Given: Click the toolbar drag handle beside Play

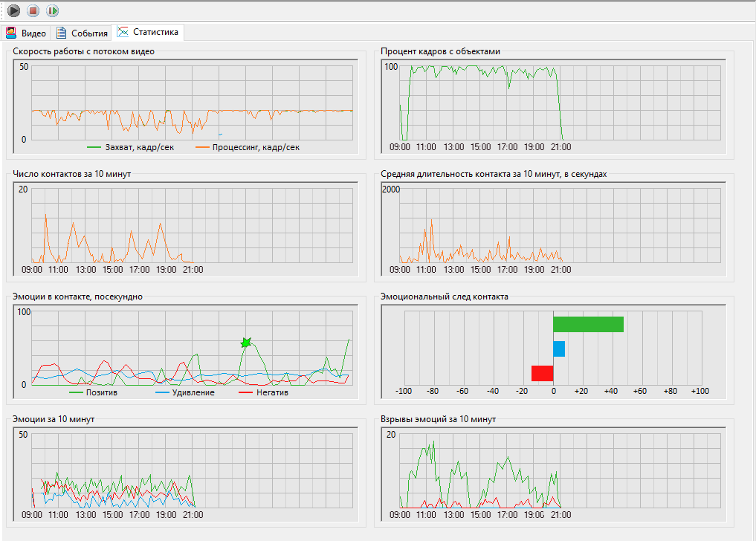Looking at the screenshot, I should point(2,10).
